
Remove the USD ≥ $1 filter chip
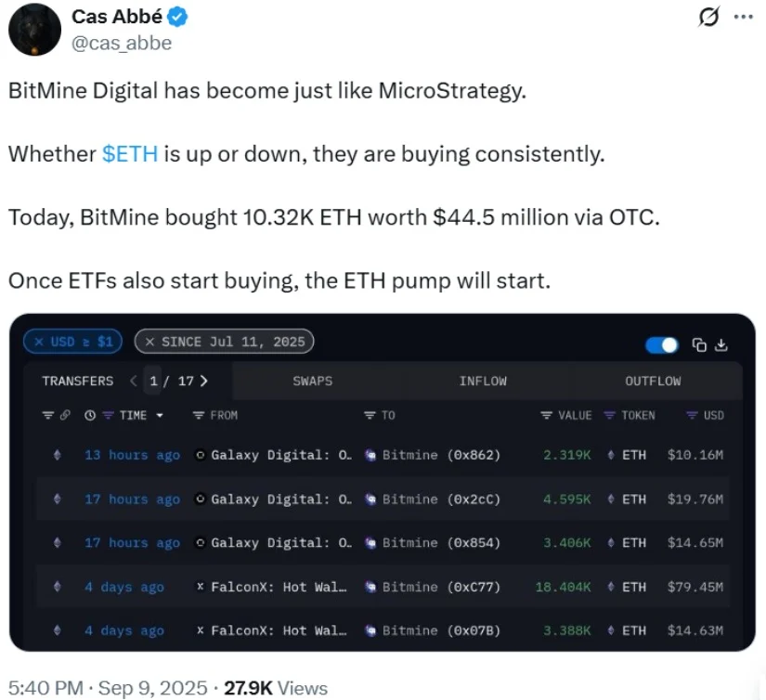pyautogui.click(x=39, y=342)
